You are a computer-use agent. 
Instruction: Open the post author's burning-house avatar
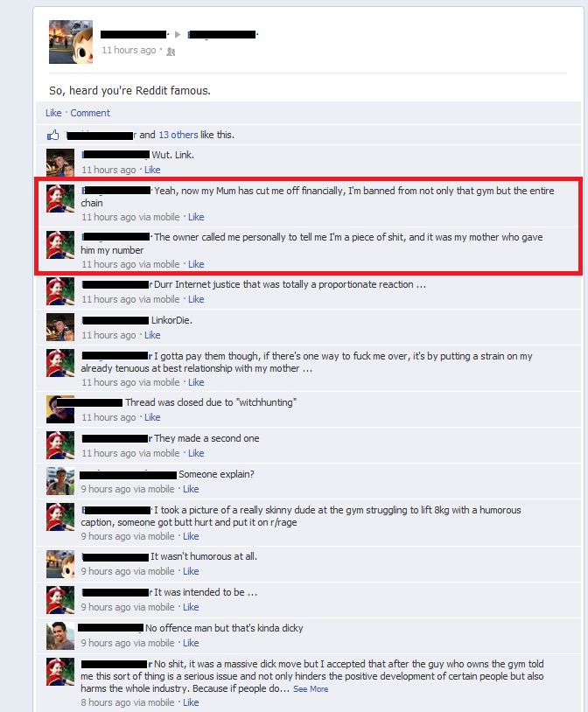click(x=71, y=42)
